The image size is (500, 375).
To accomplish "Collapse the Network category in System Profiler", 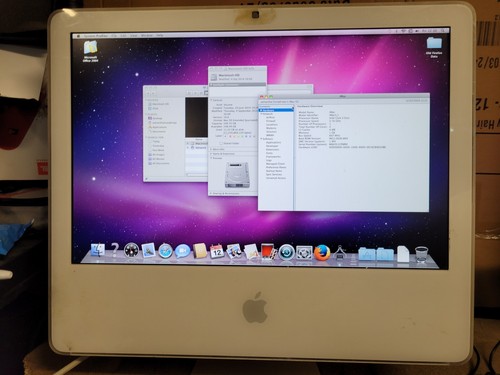I will click(x=262, y=114).
